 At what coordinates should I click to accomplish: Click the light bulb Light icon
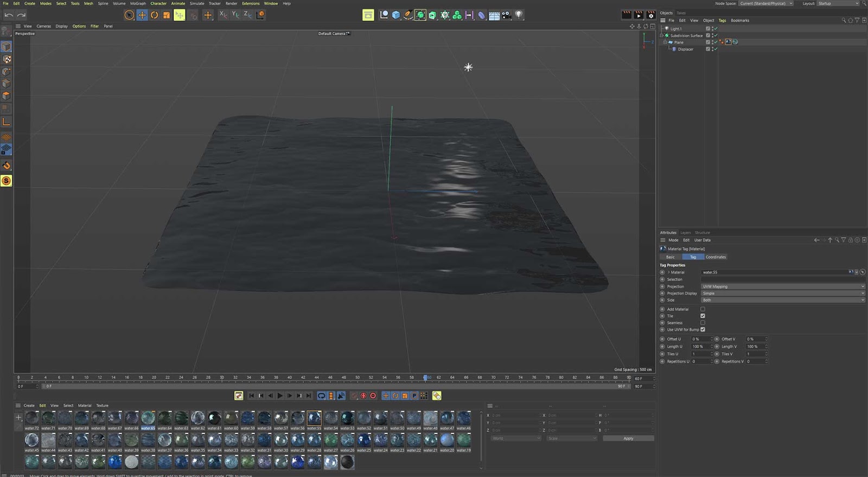pos(519,15)
